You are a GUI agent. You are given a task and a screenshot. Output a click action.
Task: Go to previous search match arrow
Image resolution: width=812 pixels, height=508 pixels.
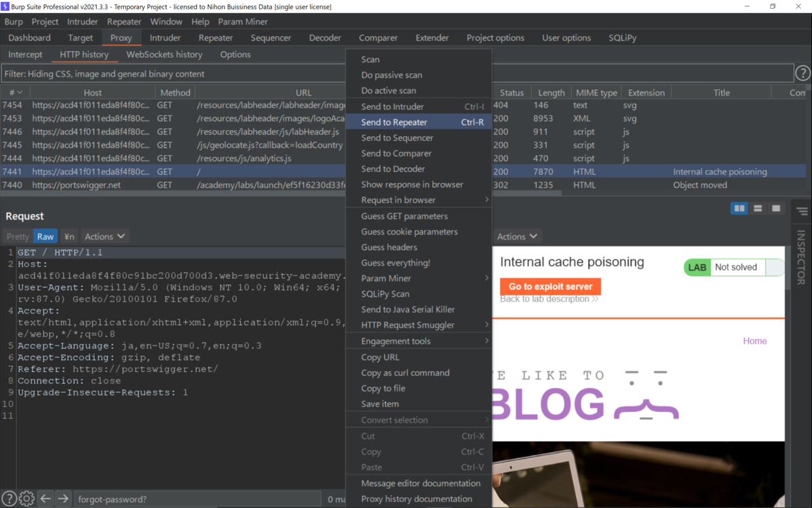[x=45, y=499]
